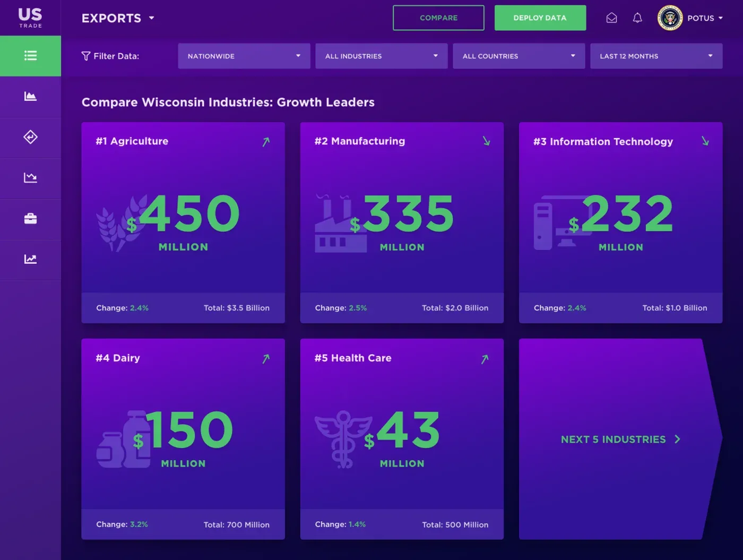
Task: Click the milk bottle icon on Dairy card
Action: click(124, 440)
